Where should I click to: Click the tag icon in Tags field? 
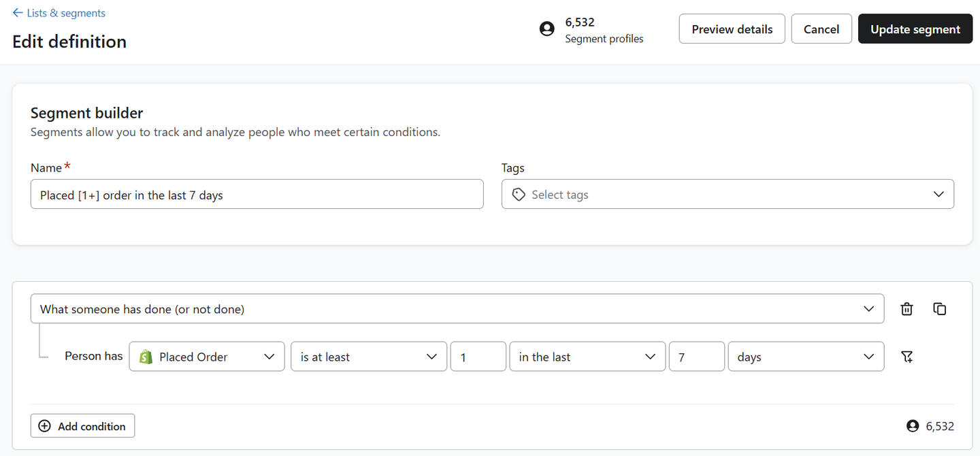(x=519, y=195)
